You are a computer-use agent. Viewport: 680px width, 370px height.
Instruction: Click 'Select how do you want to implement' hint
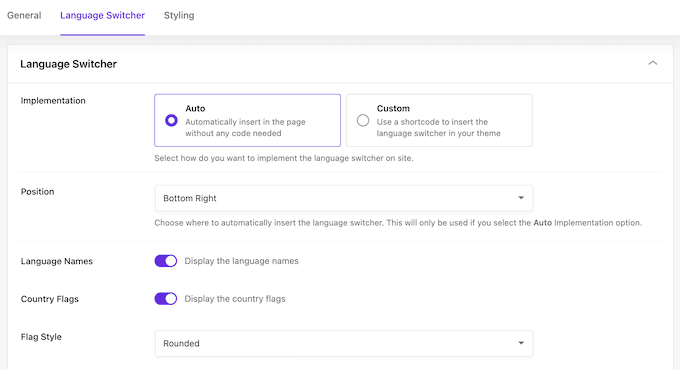284,158
